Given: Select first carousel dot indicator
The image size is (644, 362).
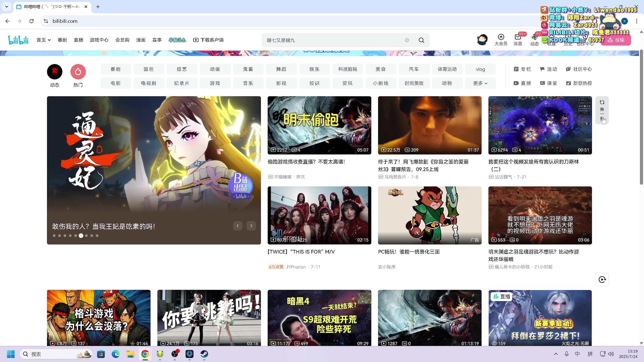Looking at the screenshot, I should [54, 236].
